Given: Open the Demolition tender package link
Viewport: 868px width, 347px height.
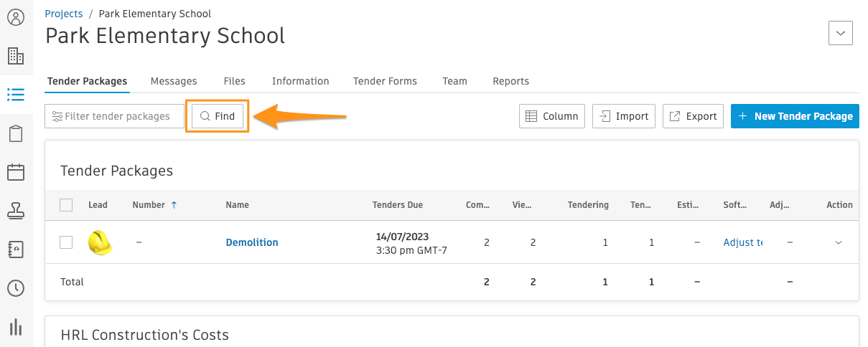Looking at the screenshot, I should click(252, 242).
